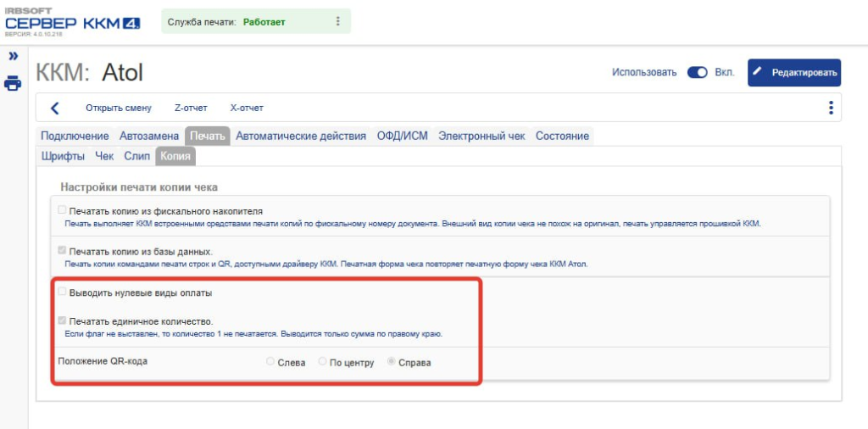Click the Вкл. label next to switch
This screenshot has width=868, height=429.
[x=725, y=73]
